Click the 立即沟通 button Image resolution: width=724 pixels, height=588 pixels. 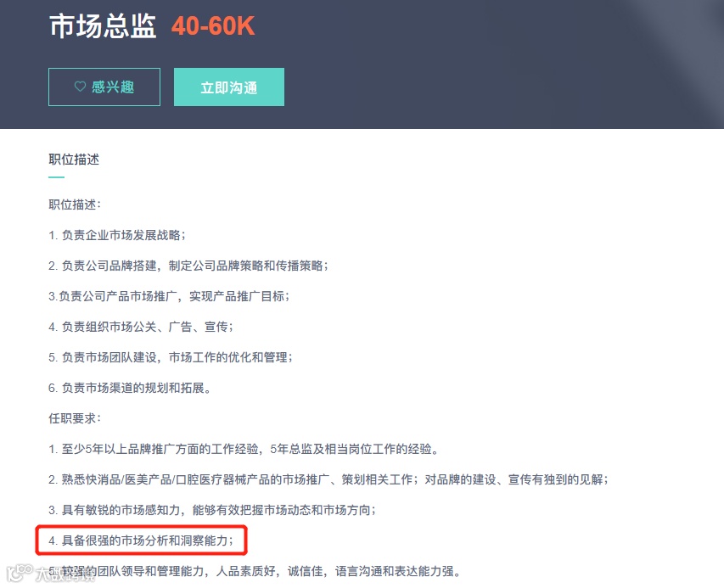[228, 86]
